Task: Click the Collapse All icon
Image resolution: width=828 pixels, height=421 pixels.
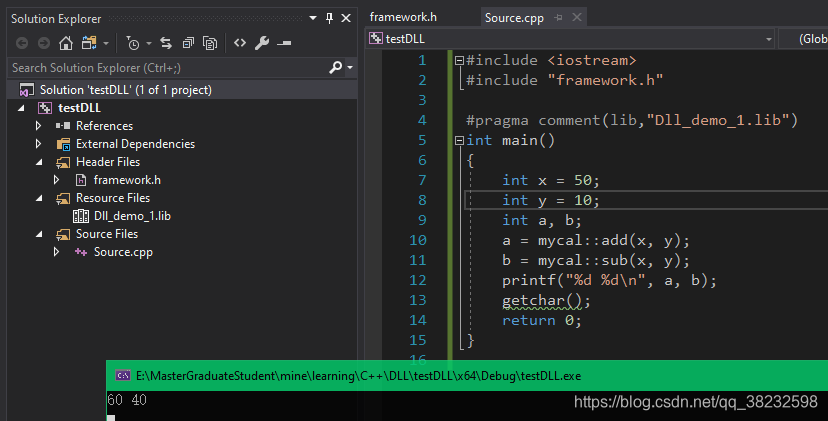Action: pos(188,43)
